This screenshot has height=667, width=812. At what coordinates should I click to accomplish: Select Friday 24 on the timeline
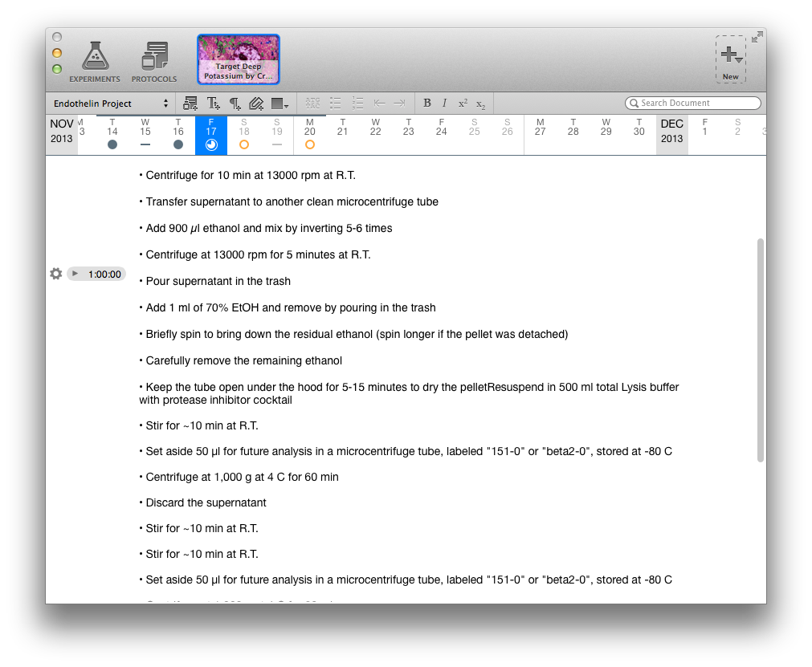441,128
